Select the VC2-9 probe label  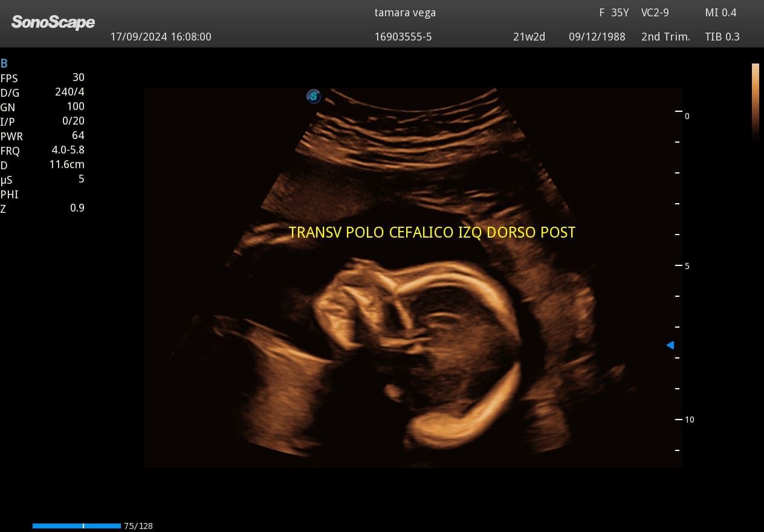click(x=655, y=13)
